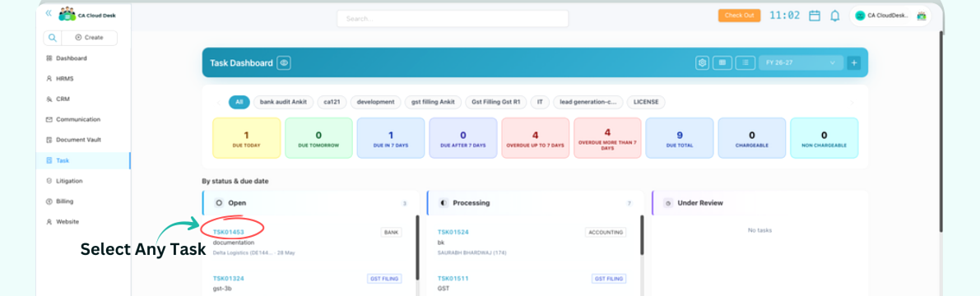Click the ACCOUNTING tag on TSK01524
The height and width of the screenshot is (296, 980).
[x=606, y=233]
